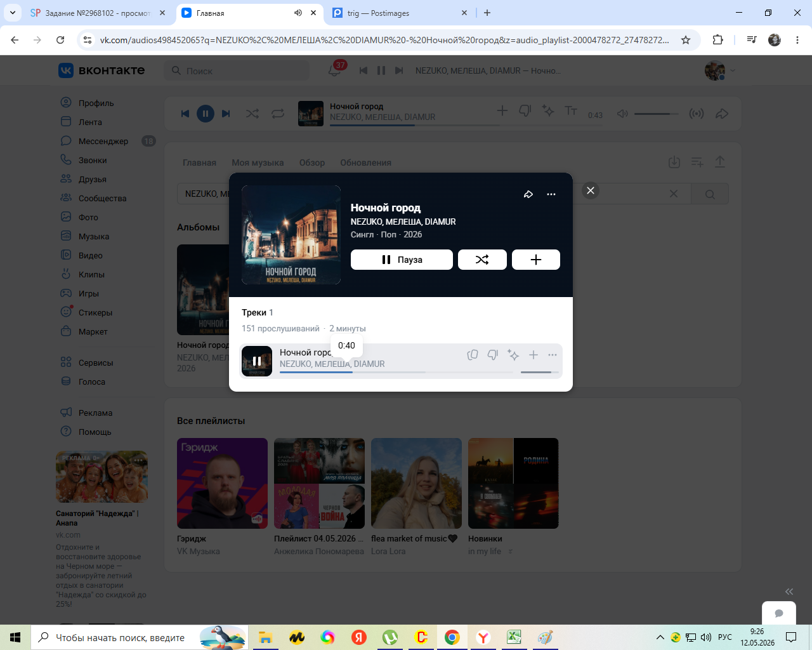Open Мессенджер in sidebar

[103, 141]
